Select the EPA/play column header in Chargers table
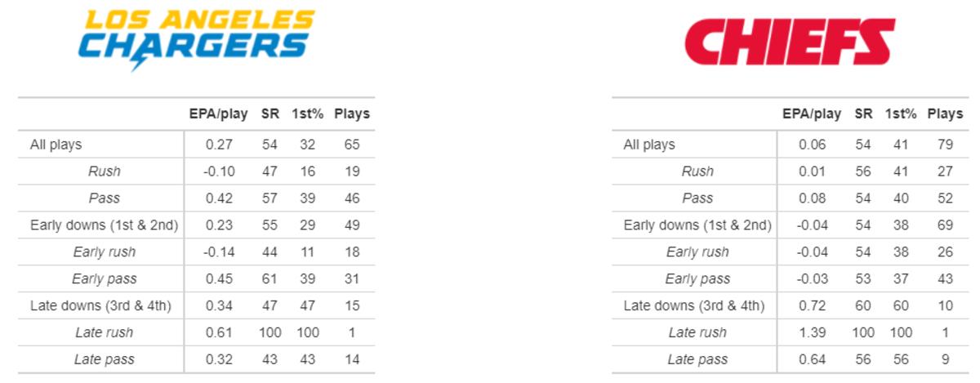This screenshot has height=383, width=980. coord(219,114)
